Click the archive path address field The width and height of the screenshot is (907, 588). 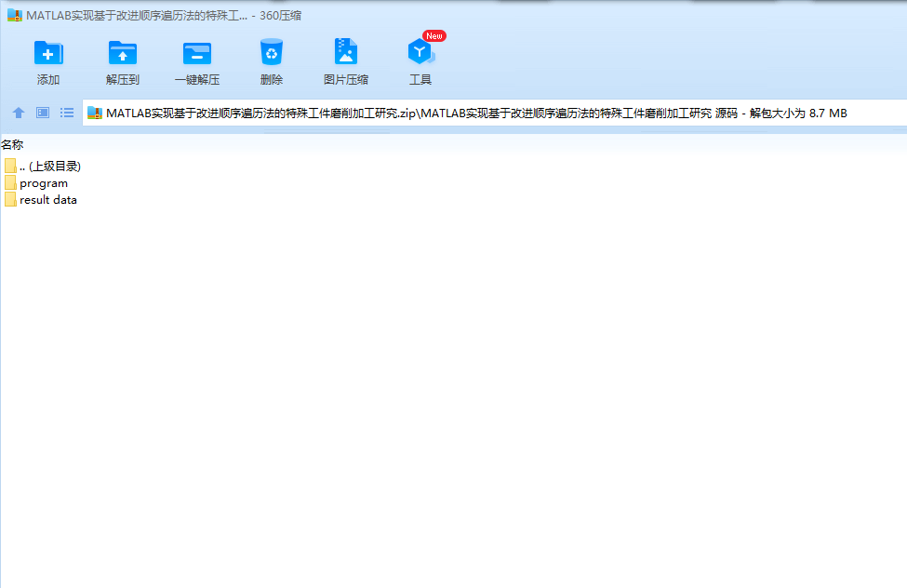pyautogui.click(x=495, y=113)
